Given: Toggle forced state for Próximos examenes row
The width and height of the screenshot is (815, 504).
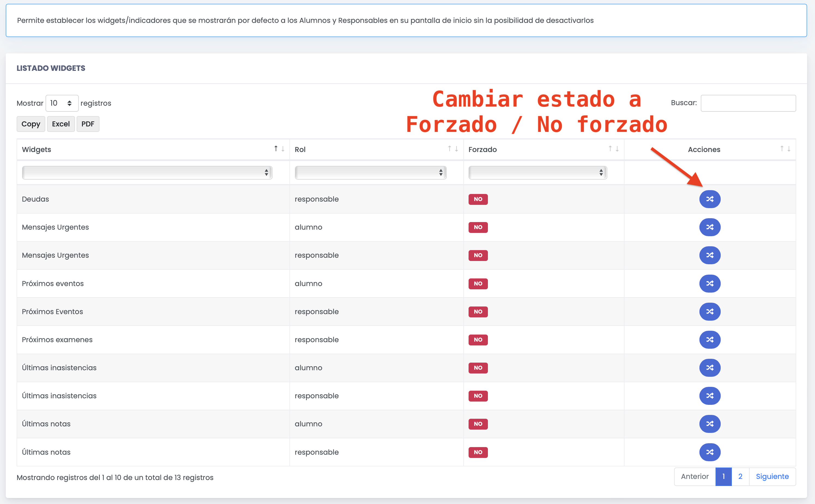Looking at the screenshot, I should click(710, 340).
